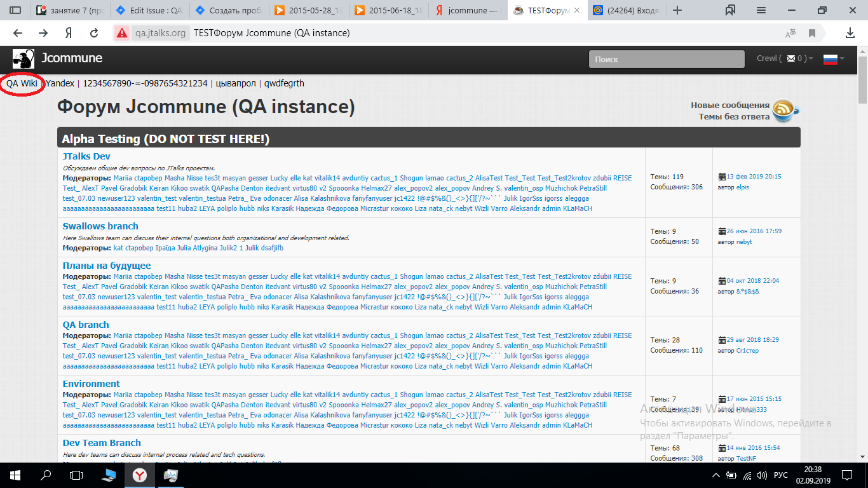868x488 pixels.
Task: Close the TESTФорум tab
Action: [576, 10]
